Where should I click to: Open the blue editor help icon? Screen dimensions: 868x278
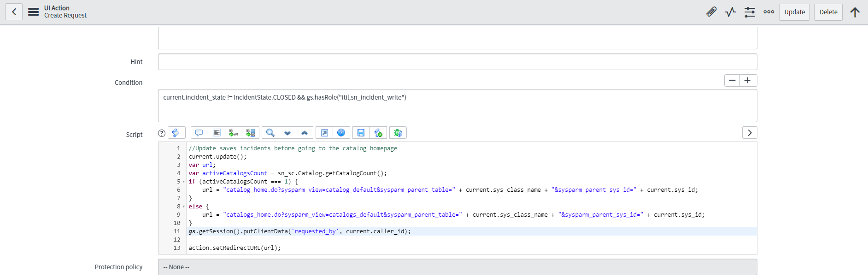coord(341,133)
